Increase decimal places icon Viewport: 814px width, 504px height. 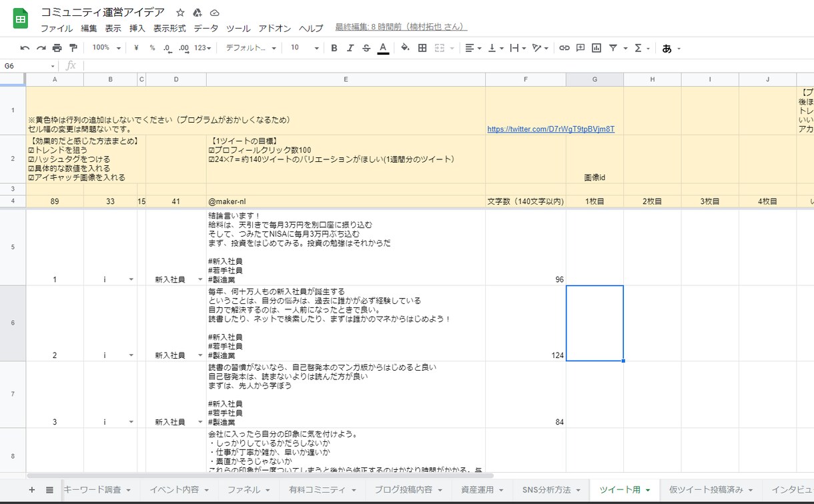coord(183,48)
